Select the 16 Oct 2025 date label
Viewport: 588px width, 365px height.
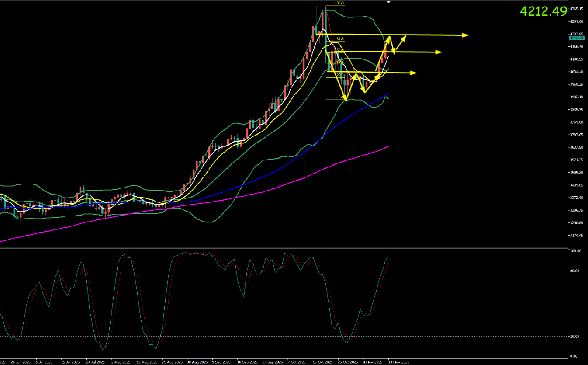(322, 362)
